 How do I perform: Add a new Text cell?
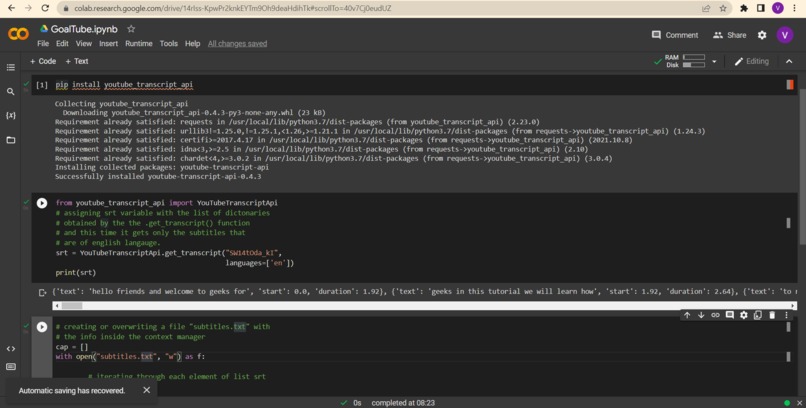77,61
